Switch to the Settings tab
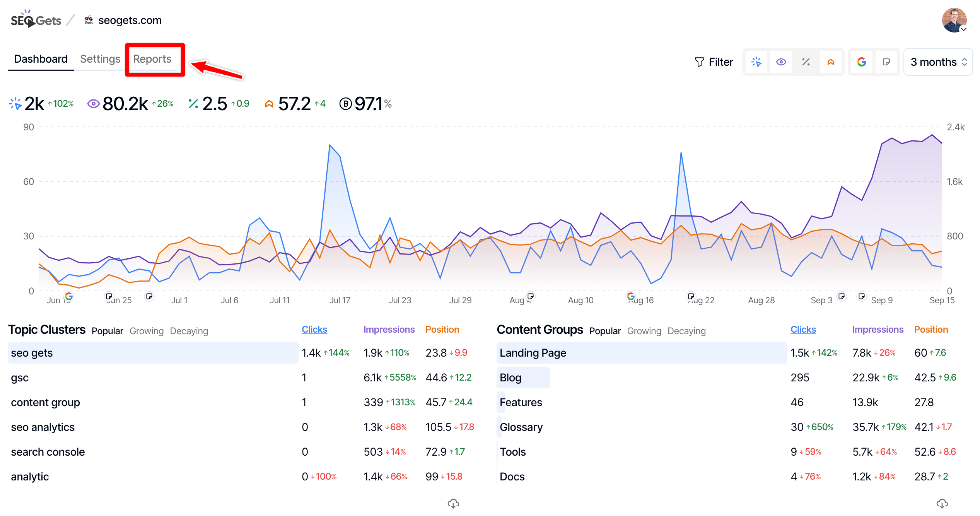Screen dimensions: 980x516 click(x=100, y=59)
